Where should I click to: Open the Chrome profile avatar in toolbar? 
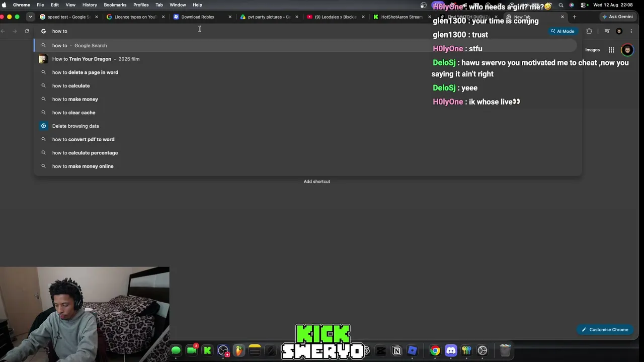tap(619, 31)
